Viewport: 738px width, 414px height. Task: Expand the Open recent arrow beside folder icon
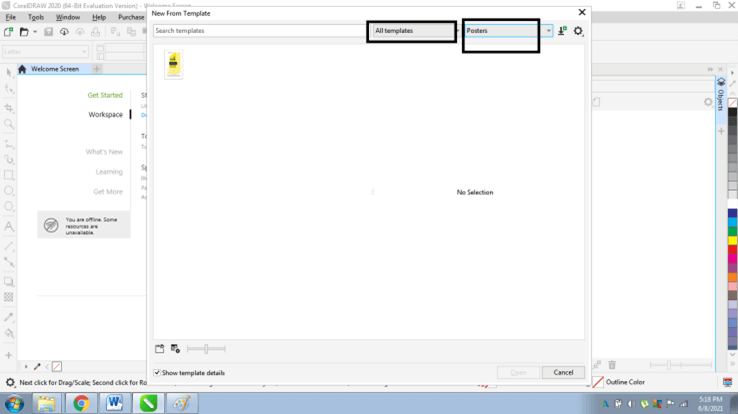(35, 32)
